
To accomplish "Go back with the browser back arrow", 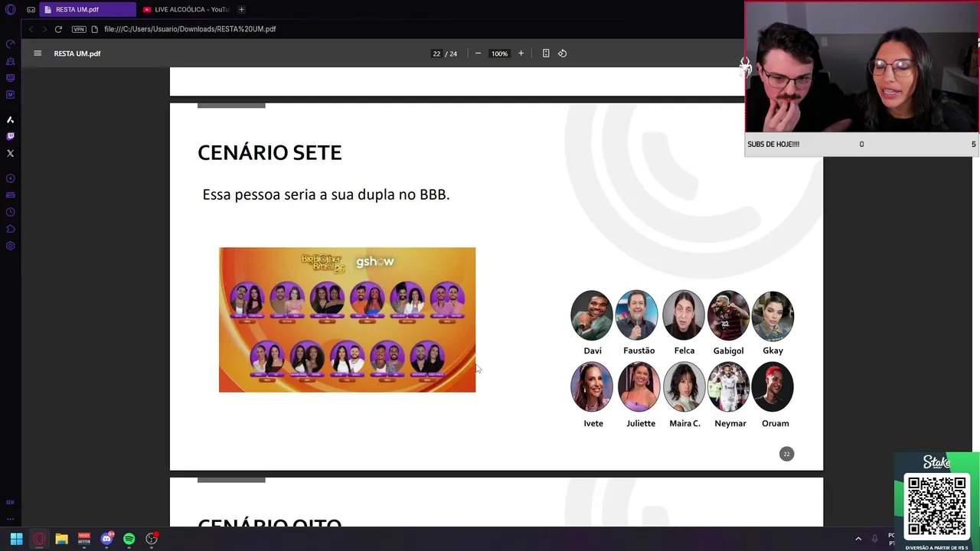I will click(31, 29).
